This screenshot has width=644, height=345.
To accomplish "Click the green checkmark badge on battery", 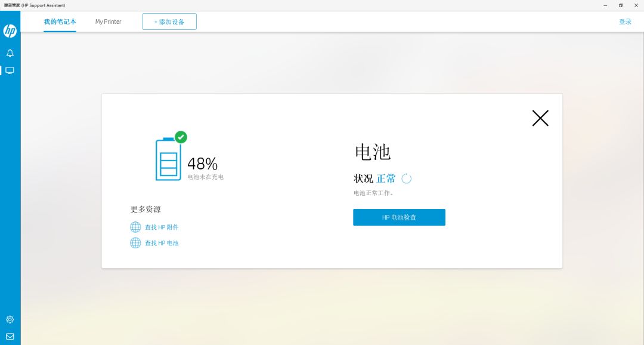I will [x=181, y=137].
